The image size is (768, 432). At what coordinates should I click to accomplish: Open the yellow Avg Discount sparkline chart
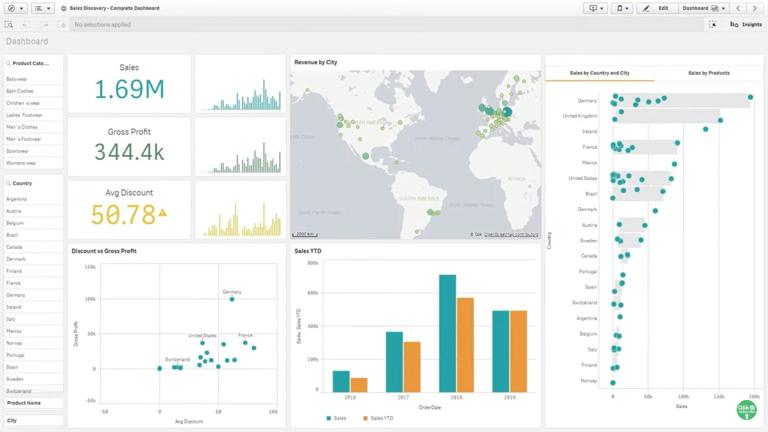click(x=240, y=210)
